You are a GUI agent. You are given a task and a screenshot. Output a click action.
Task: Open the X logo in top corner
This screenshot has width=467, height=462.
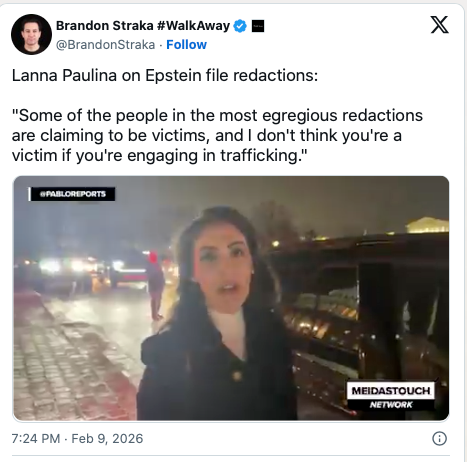click(439, 25)
